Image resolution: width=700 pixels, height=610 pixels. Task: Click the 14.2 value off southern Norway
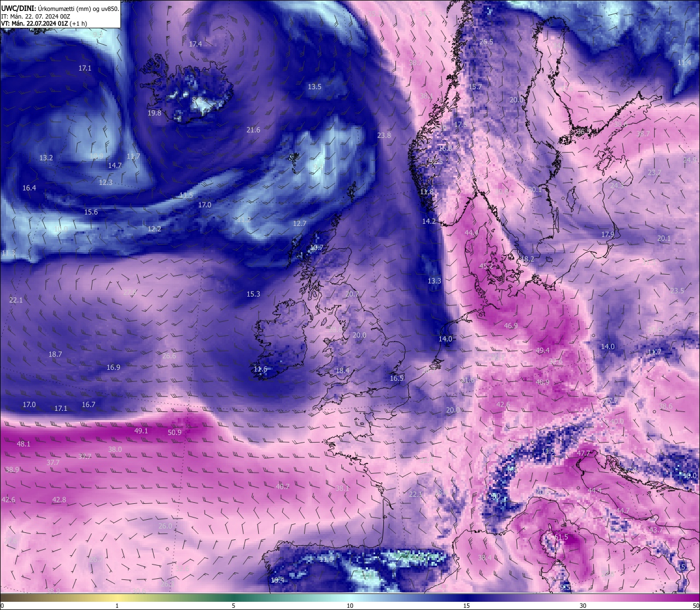tap(429, 221)
